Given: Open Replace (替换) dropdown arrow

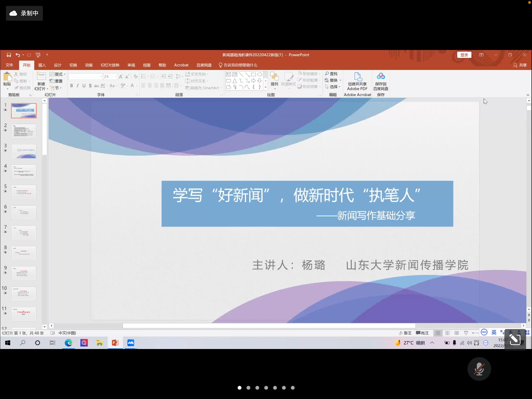Looking at the screenshot, I should (x=340, y=80).
